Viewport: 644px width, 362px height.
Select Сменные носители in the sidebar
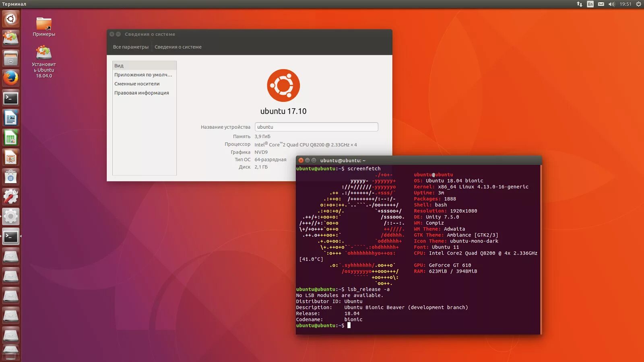coord(144,84)
